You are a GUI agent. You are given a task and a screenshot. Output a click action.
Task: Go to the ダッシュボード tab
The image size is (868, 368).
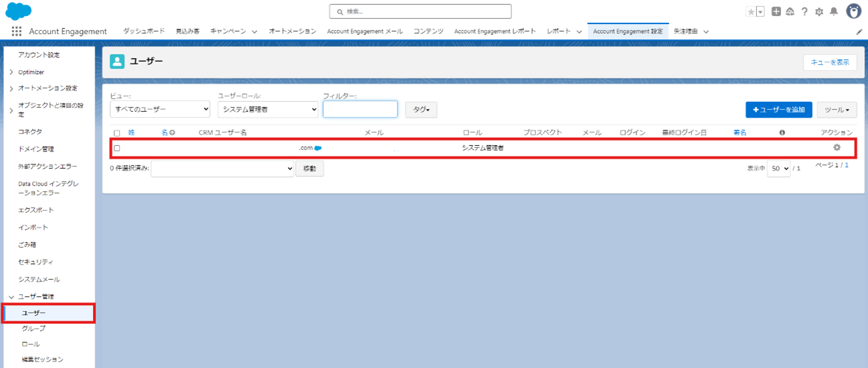pos(143,31)
